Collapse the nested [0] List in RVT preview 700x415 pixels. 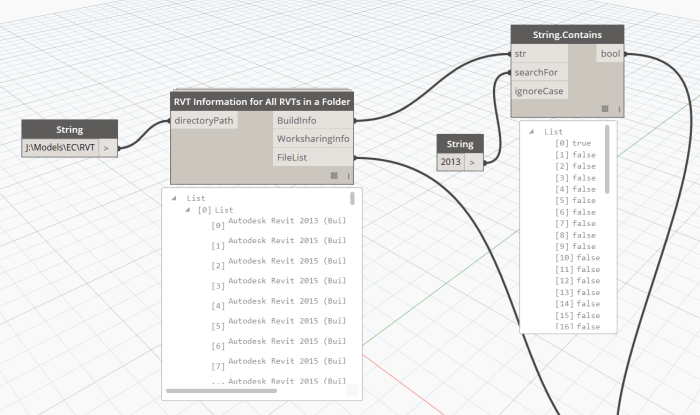[187, 210]
